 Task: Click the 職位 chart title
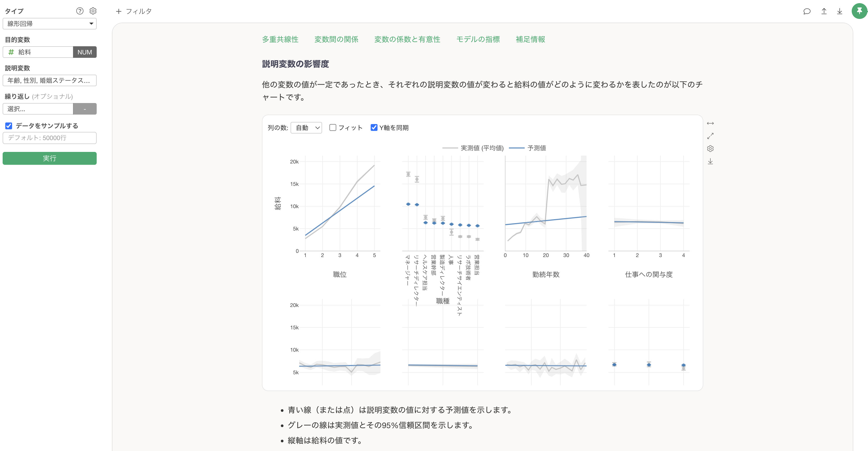340,274
